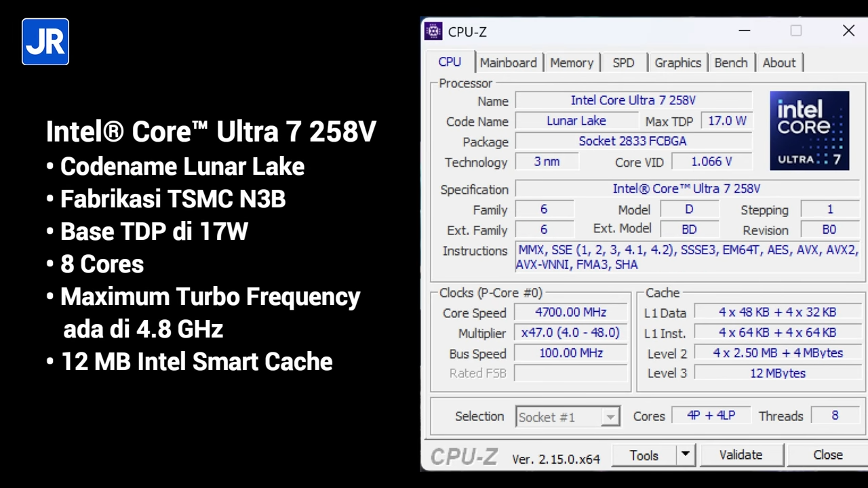Open the Socket #1 selection dropdown
868x488 pixels.
568,417
